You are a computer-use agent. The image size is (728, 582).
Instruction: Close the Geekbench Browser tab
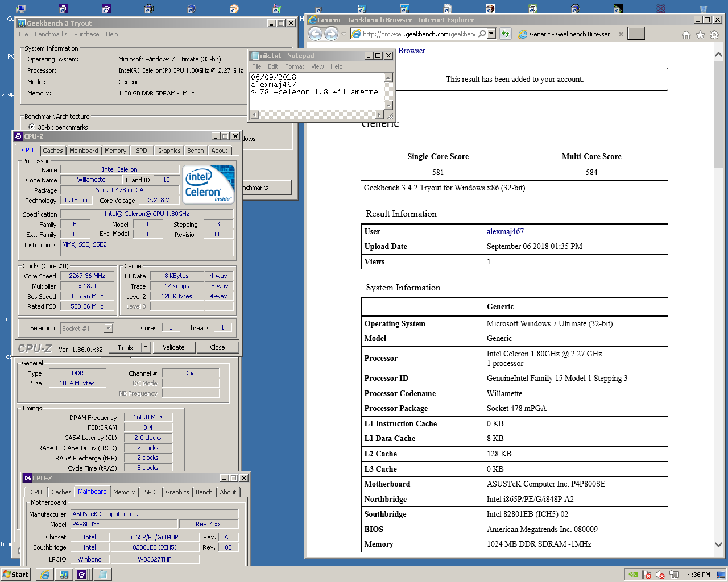click(621, 34)
